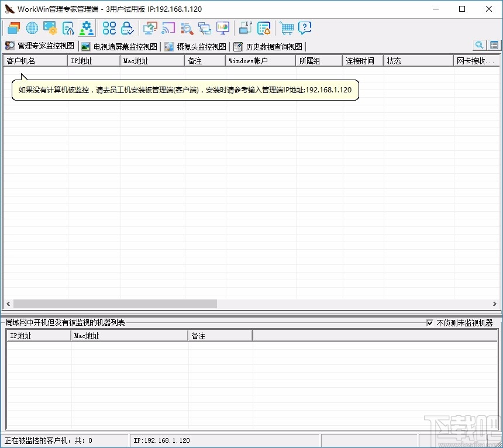This screenshot has height=448, width=503.
Task: Select the list view icon near the search
Action: 493,45
